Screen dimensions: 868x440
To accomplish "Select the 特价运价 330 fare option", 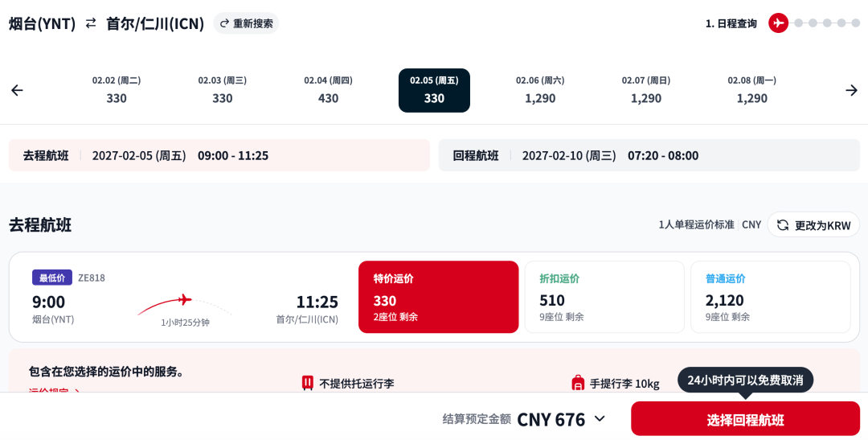I will (439, 297).
